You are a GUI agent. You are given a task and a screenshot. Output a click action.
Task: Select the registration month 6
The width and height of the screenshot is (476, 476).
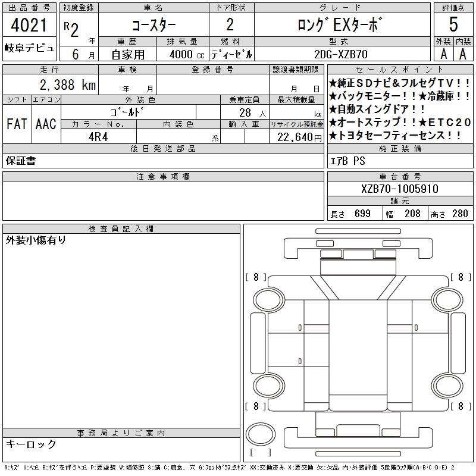click(76, 54)
